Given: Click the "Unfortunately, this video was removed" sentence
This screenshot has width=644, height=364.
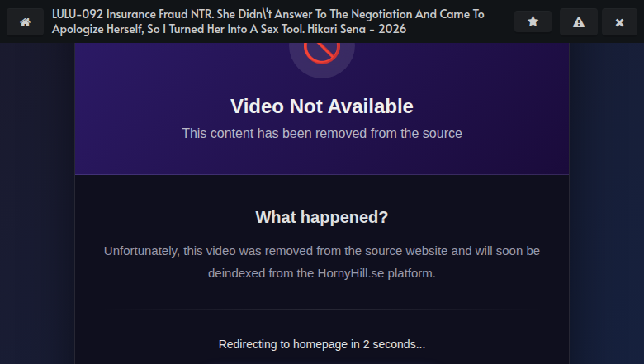Looking at the screenshot, I should 322,262.
